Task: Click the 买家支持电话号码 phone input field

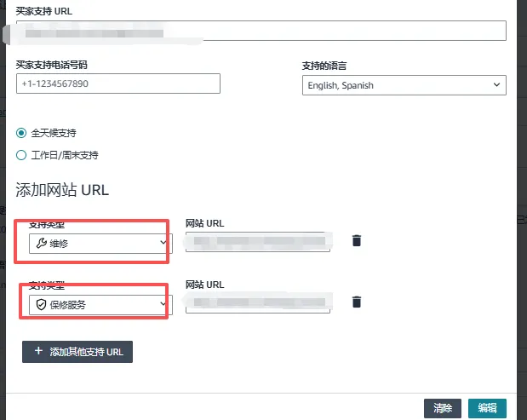Action: (117, 83)
